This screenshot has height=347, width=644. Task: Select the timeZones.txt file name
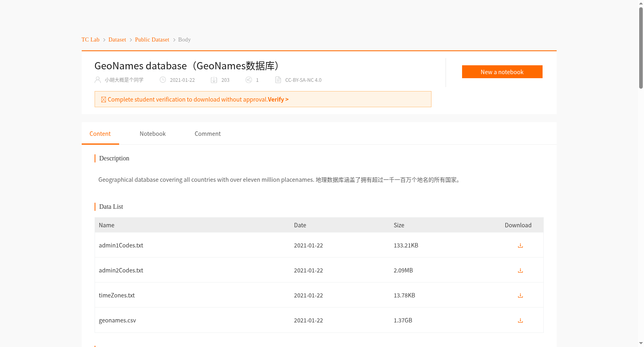117,295
